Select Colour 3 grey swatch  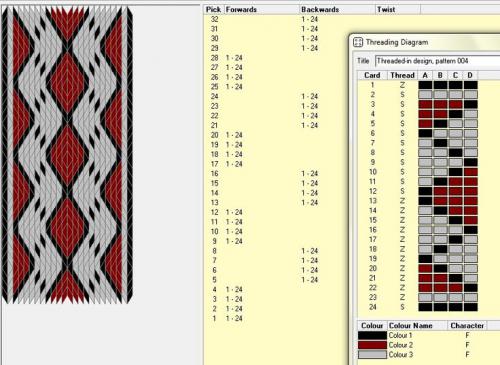click(x=372, y=355)
